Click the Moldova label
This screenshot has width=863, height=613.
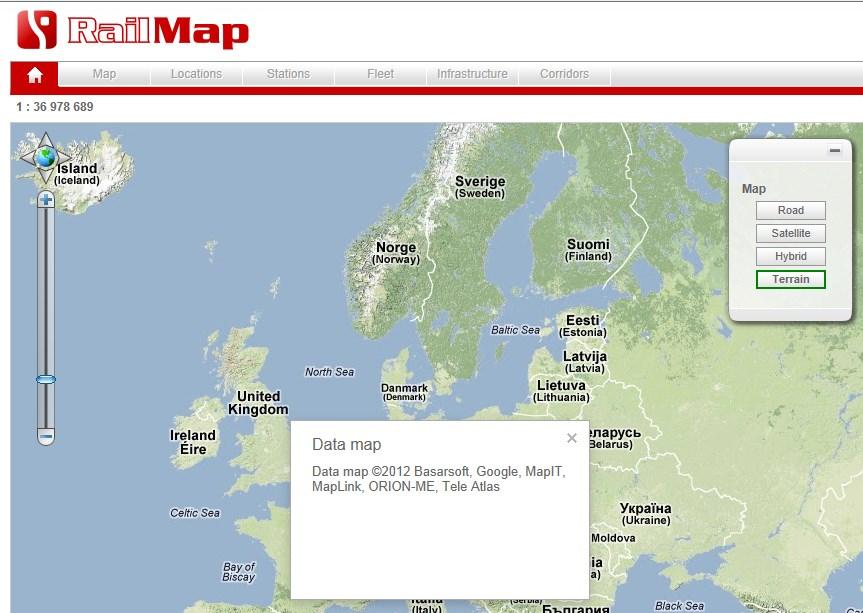point(613,538)
